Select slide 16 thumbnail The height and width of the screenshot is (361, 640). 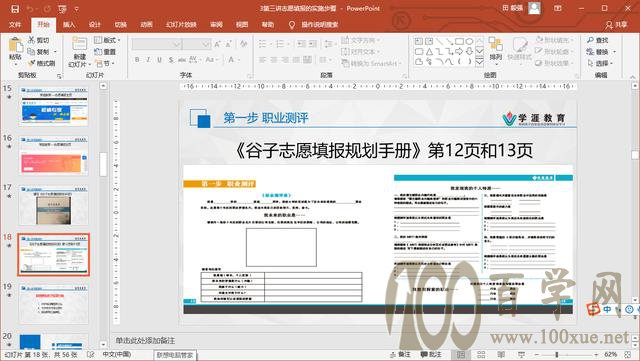(x=53, y=156)
